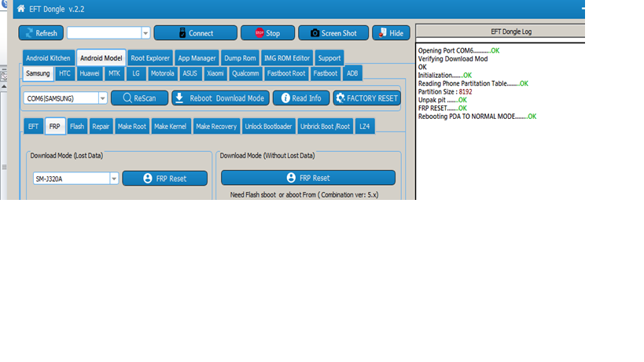This screenshot has height=362, width=644.
Task: Expand the SM-J320A model dropdown
Action: [114, 179]
